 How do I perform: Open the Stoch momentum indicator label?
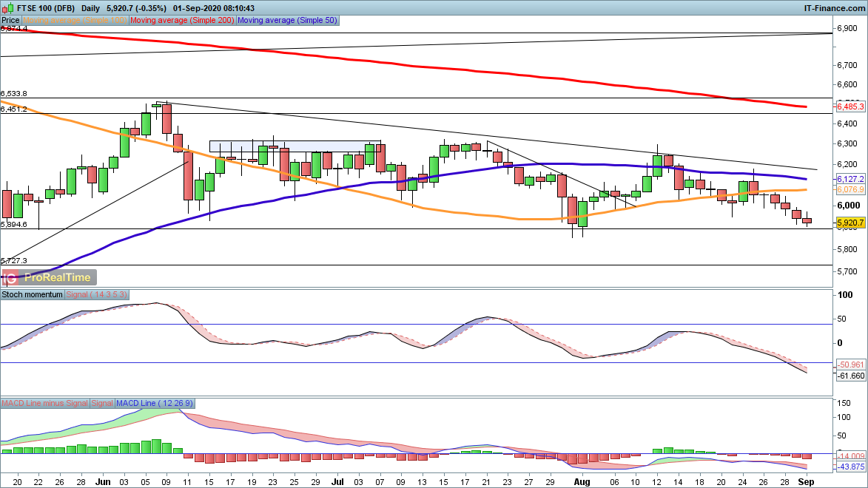click(33, 294)
